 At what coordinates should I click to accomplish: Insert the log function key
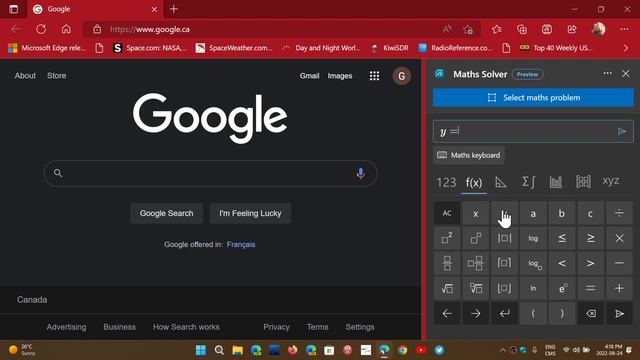pyautogui.click(x=533, y=238)
